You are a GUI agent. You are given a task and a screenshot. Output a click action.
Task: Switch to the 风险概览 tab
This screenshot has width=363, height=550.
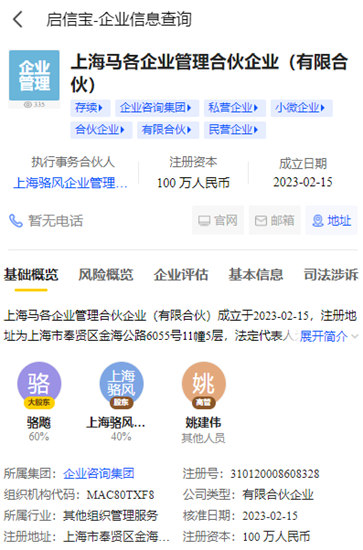[106, 275]
